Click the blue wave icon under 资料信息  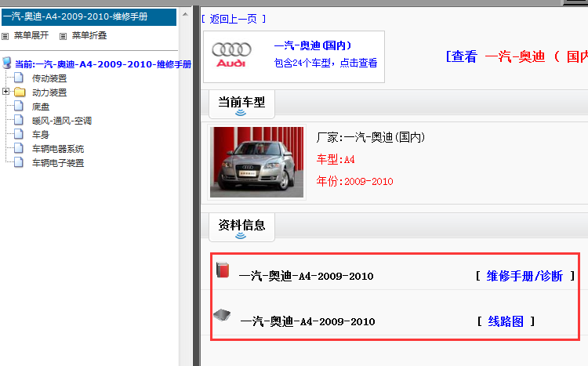tap(241, 235)
